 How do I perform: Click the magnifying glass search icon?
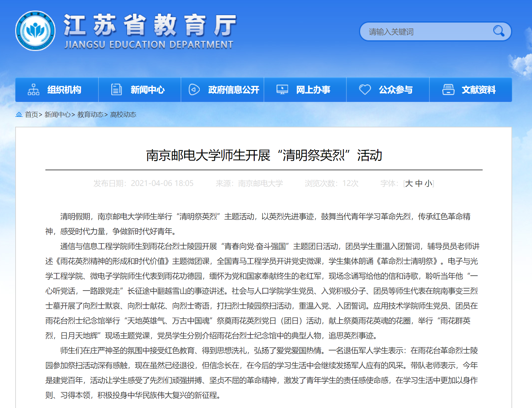[x=498, y=31]
